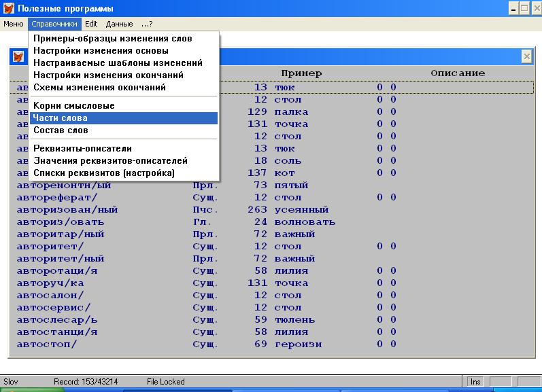
Task: Click File Locked status text
Action: (165, 382)
